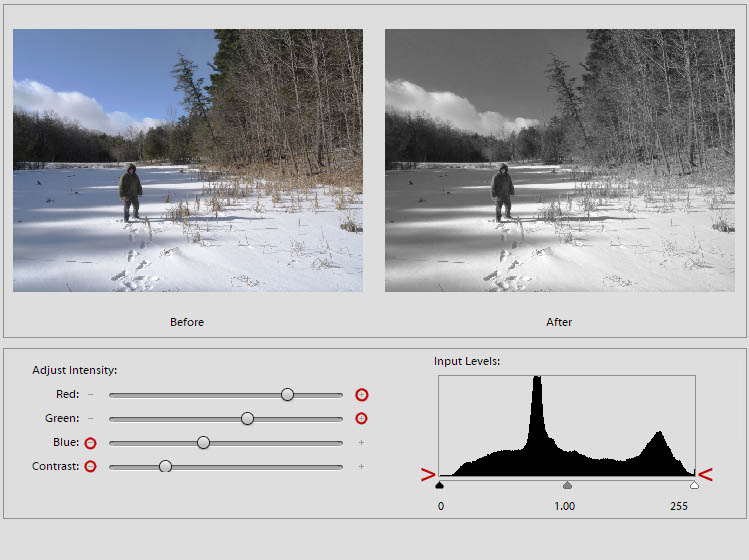Click the Red slider handle
This screenshot has height=560, width=749.
pos(287,394)
